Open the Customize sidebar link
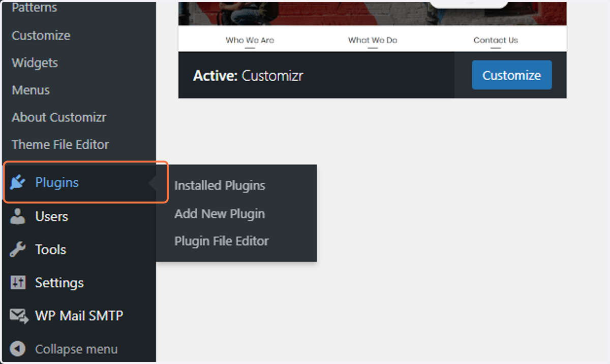The height and width of the screenshot is (364, 610). (41, 36)
